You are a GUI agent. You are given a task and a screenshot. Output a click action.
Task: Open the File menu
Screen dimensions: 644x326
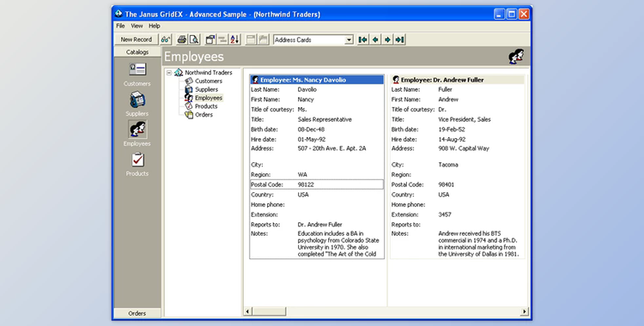tap(120, 26)
